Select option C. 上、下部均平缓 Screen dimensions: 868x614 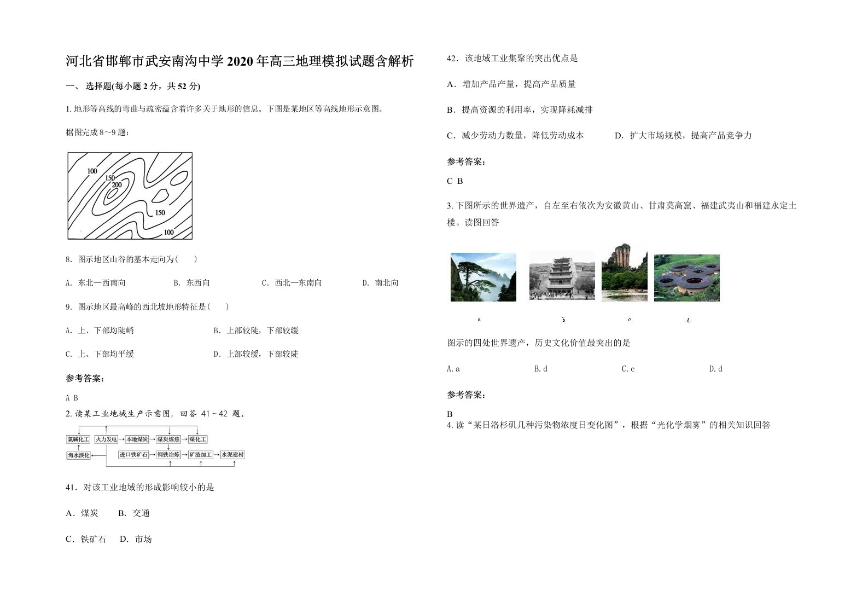coord(100,354)
